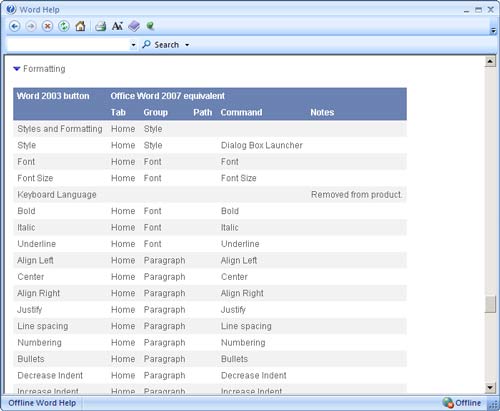Click 'Align Right' in the Command column
The image size is (500, 411).
242,293
